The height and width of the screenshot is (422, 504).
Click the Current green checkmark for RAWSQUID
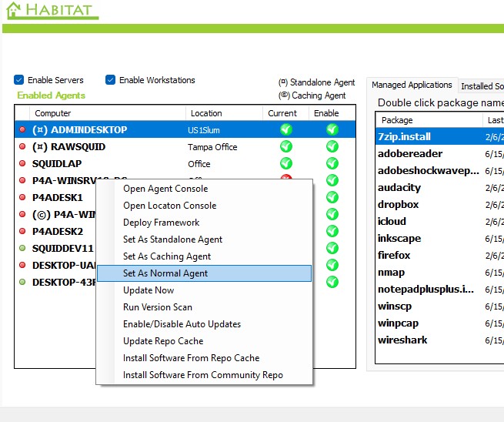click(x=286, y=146)
